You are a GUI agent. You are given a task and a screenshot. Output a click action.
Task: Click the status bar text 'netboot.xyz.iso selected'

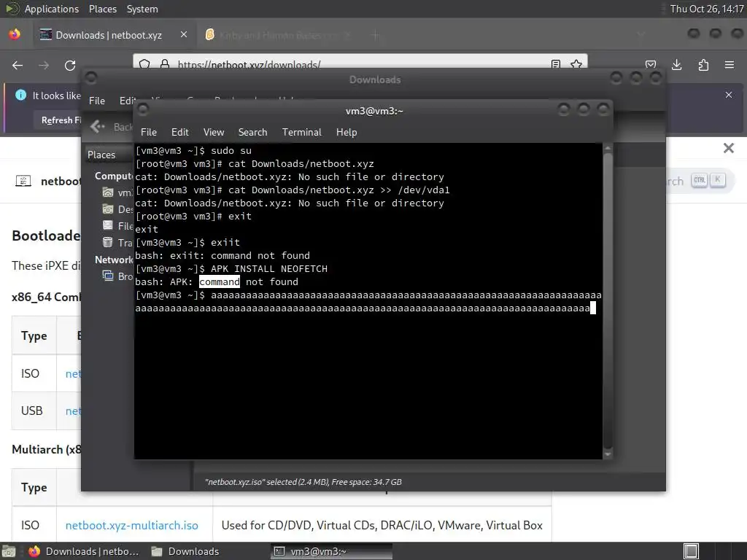303,482
